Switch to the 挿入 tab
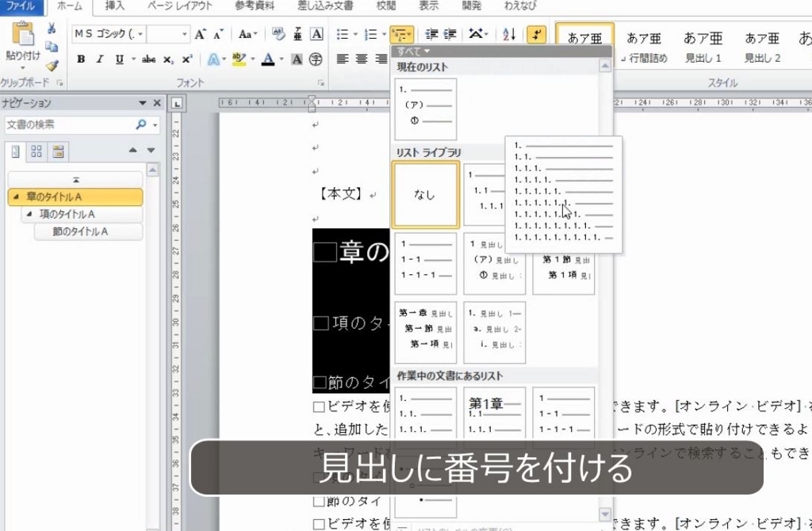 point(114,6)
